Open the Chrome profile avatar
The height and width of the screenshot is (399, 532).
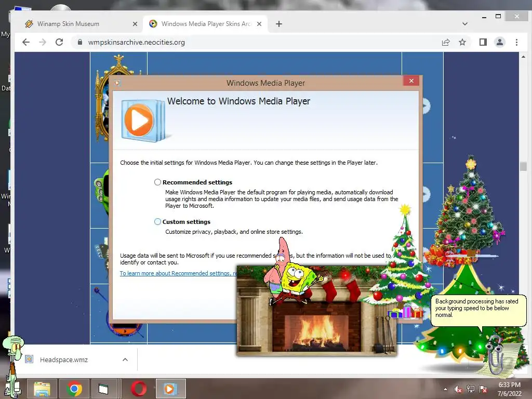[x=500, y=42]
